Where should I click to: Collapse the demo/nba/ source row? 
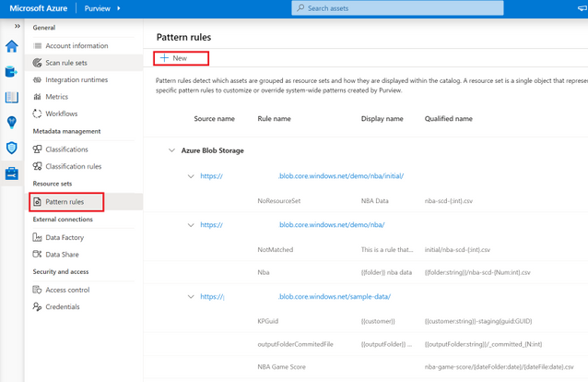tap(191, 224)
